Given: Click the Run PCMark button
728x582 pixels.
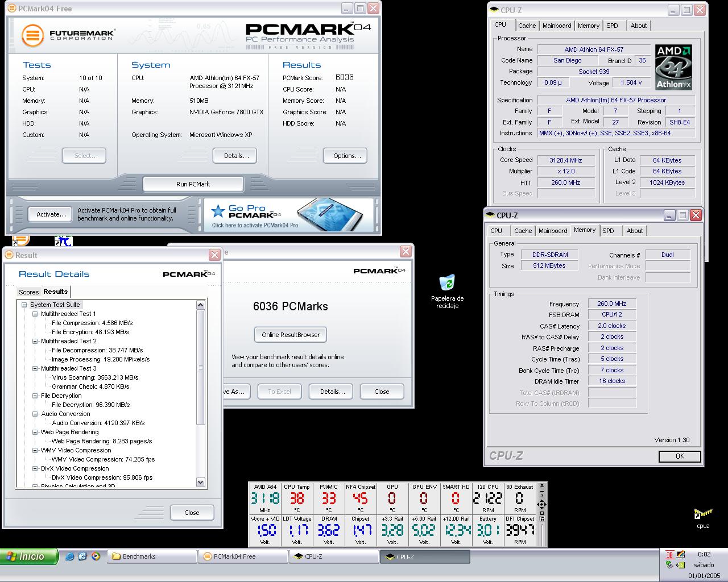Looking at the screenshot, I should tap(193, 184).
